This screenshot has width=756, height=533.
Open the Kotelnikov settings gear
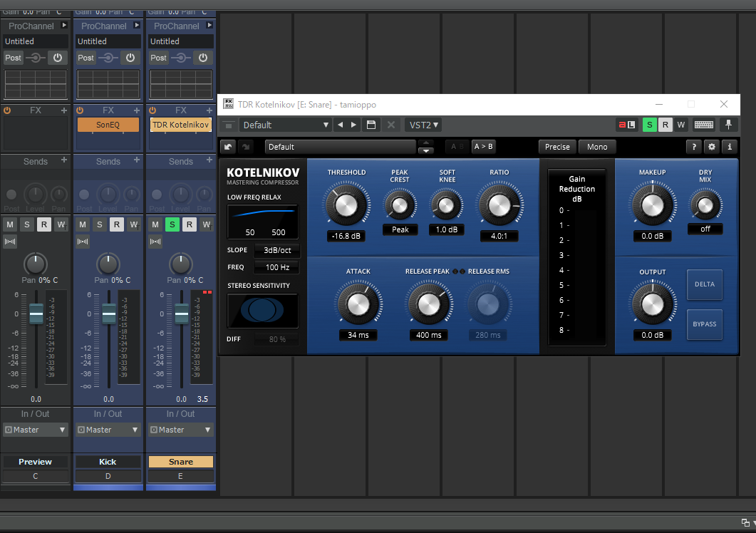pos(711,147)
